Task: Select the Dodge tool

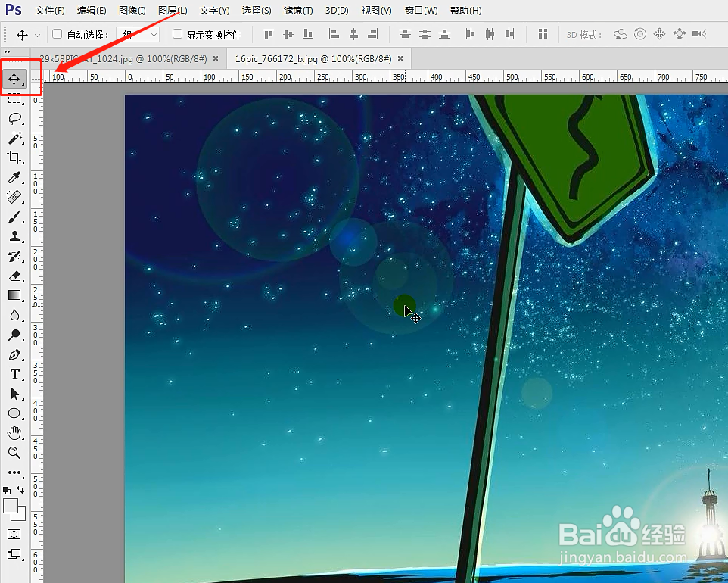Action: 14,335
